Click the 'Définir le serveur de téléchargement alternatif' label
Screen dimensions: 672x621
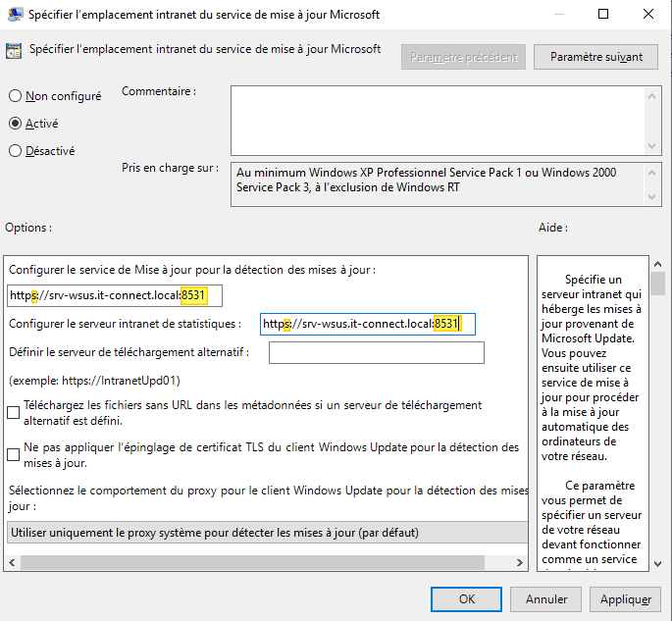pos(129,352)
